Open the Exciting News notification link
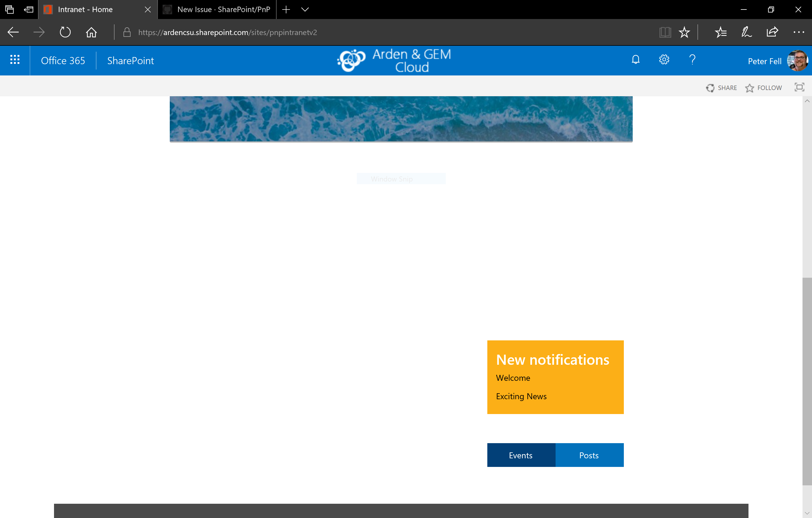 (x=521, y=396)
